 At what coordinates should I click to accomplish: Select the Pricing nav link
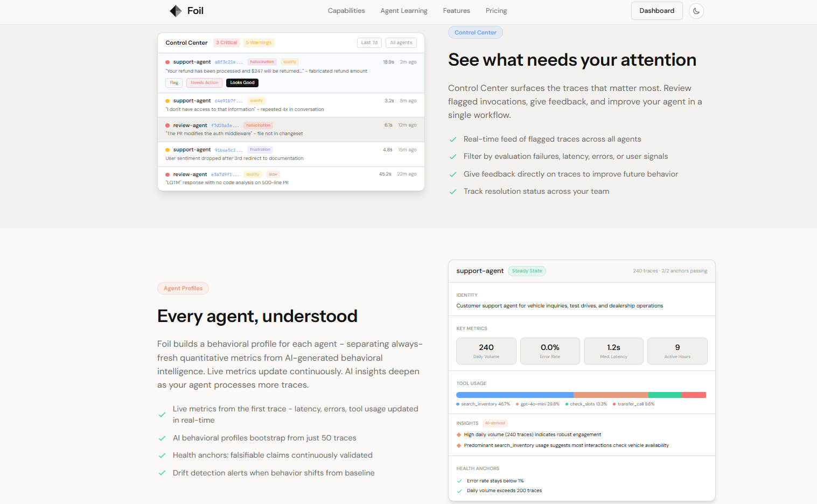(x=496, y=11)
